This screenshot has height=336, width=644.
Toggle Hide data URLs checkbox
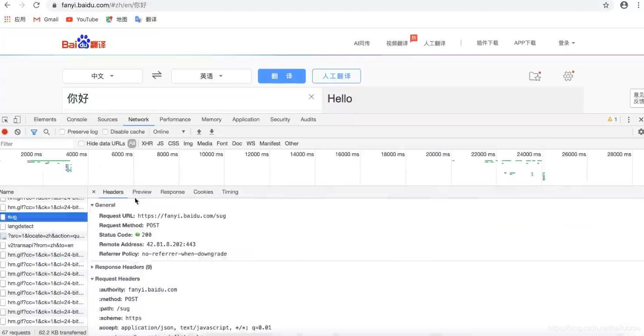tap(81, 143)
